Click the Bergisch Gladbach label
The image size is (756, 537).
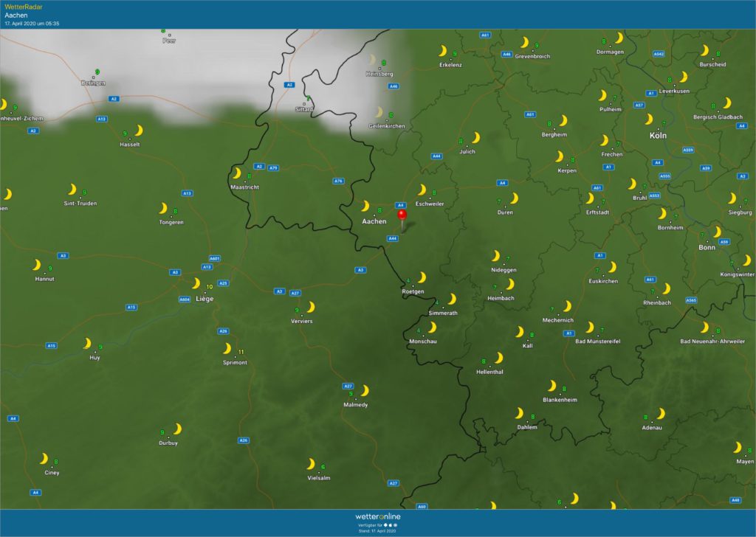pyautogui.click(x=718, y=117)
